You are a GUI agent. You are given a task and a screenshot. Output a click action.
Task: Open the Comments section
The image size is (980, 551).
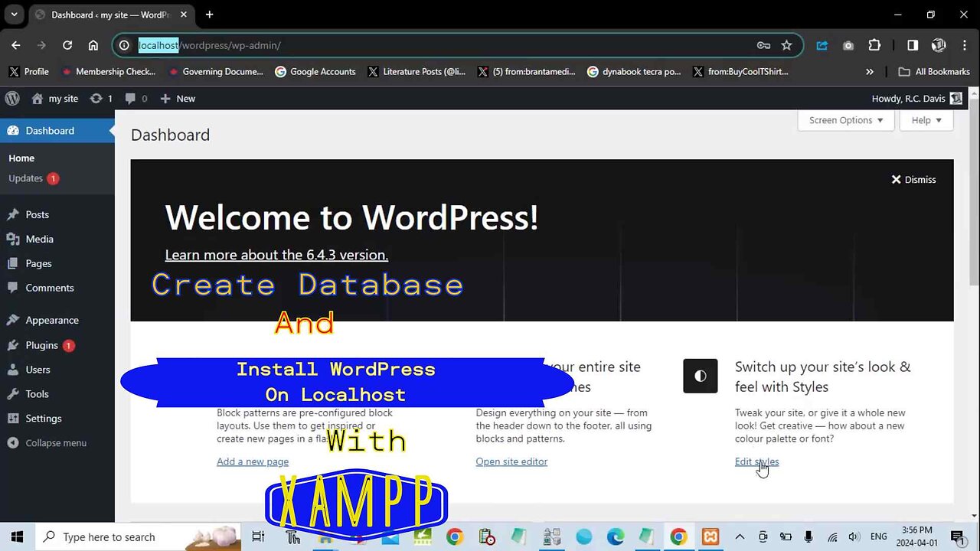coord(49,289)
